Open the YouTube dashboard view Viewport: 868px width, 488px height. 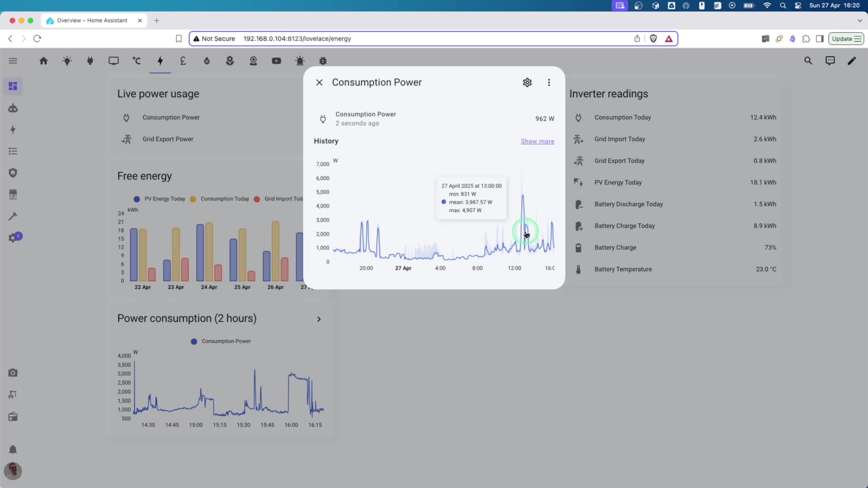(x=276, y=61)
